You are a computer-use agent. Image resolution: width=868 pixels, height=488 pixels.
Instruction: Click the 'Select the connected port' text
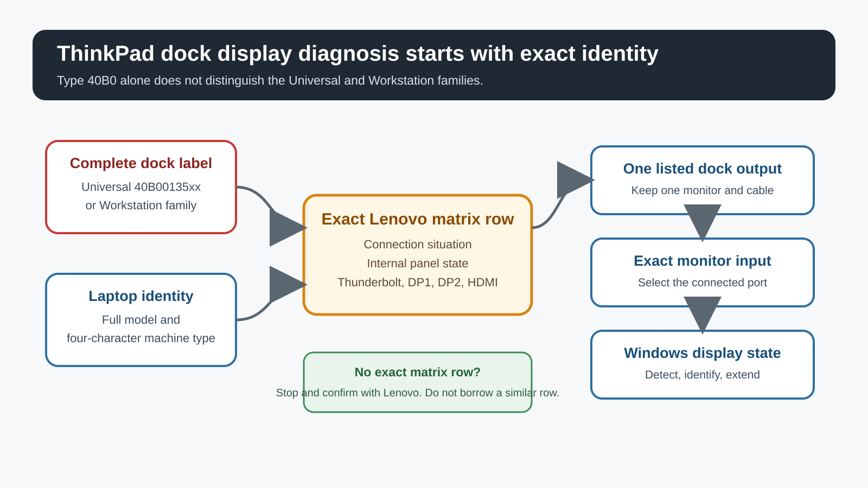point(703,282)
